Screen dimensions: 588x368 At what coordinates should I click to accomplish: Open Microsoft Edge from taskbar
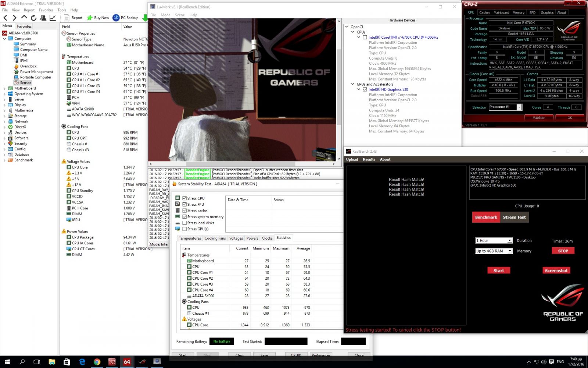[82, 362]
